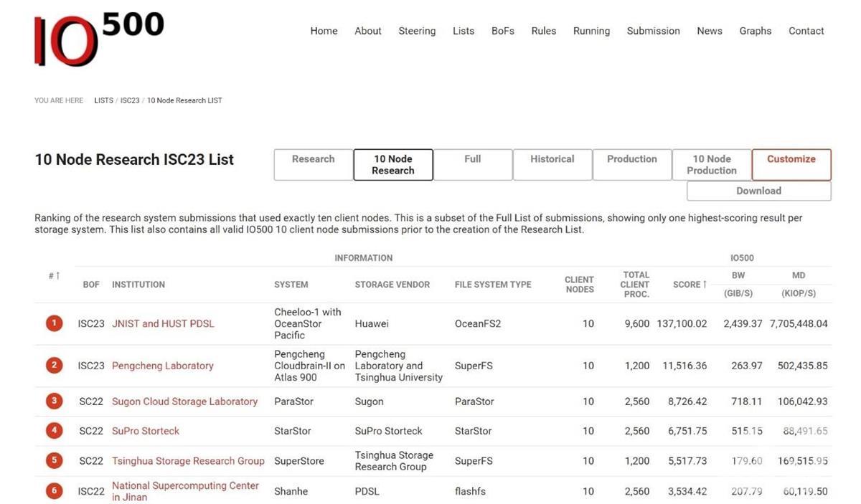Screen dimensions: 861x504
Task: Click the rank 3 red circle badge
Action: click(x=54, y=401)
